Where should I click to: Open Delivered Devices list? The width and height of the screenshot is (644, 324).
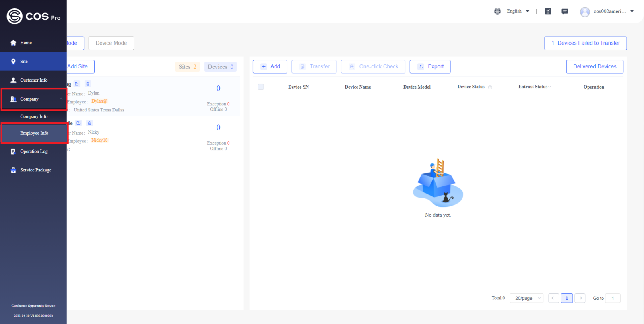point(594,67)
